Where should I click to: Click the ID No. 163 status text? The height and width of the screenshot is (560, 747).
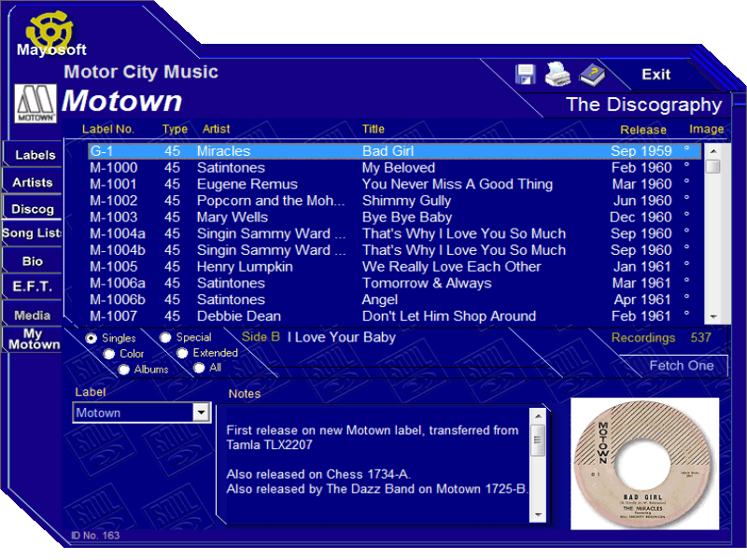(x=95, y=535)
